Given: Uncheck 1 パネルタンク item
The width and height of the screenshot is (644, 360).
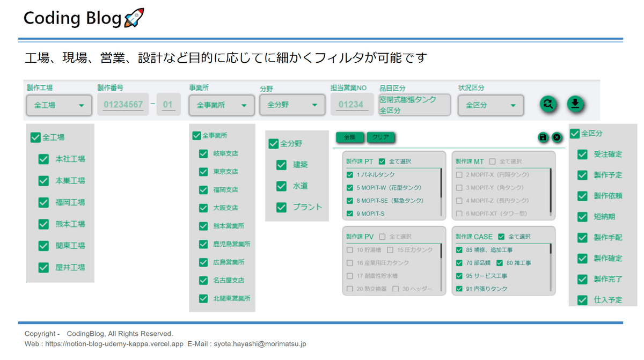Looking at the screenshot, I should [x=350, y=175].
